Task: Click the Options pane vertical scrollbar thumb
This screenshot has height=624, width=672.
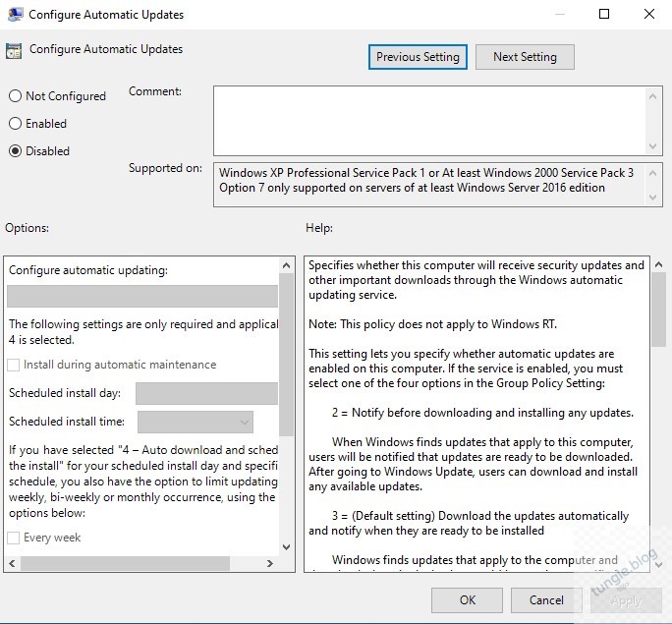Action: 286,355
